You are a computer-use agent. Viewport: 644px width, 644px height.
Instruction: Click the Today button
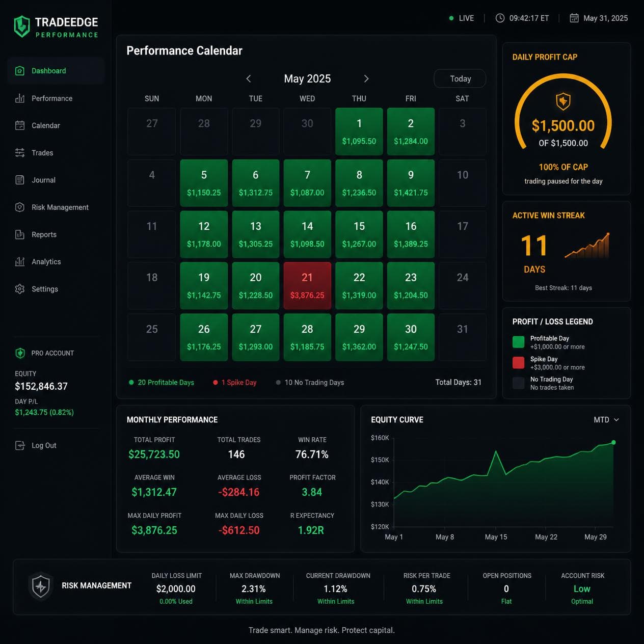coord(460,78)
